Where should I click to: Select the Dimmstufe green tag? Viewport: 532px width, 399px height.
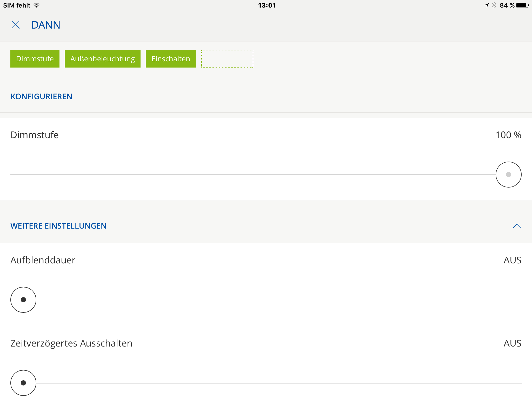[x=35, y=59]
